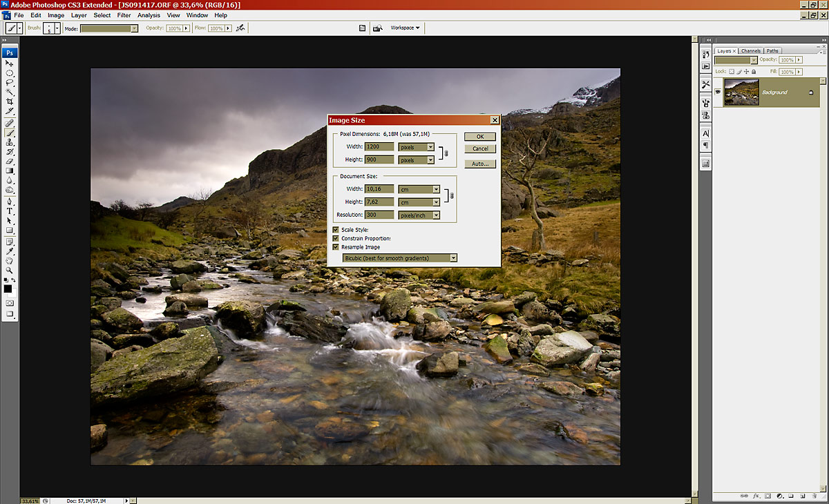The width and height of the screenshot is (829, 504).
Task: Switch to the Channels tab
Action: [750, 50]
